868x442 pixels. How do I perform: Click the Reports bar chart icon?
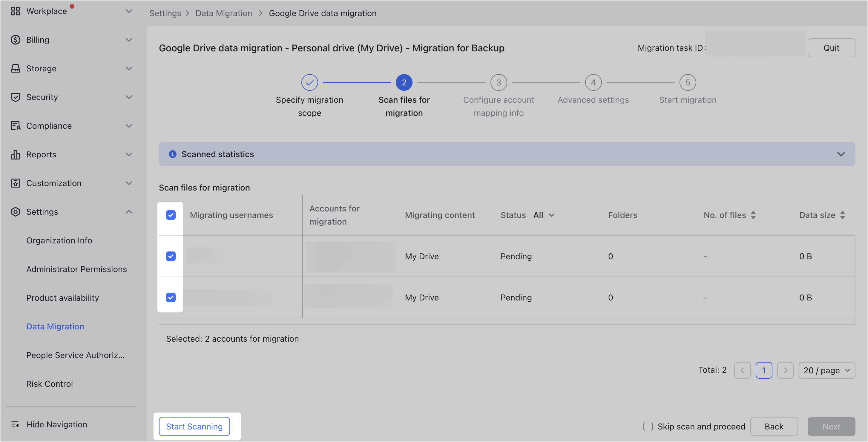pyautogui.click(x=16, y=154)
